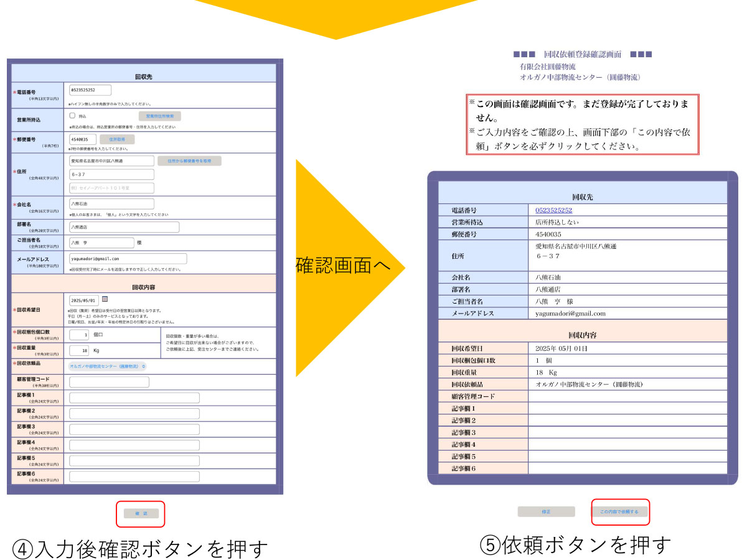
Task: Click the building name address field
Action: 111,188
